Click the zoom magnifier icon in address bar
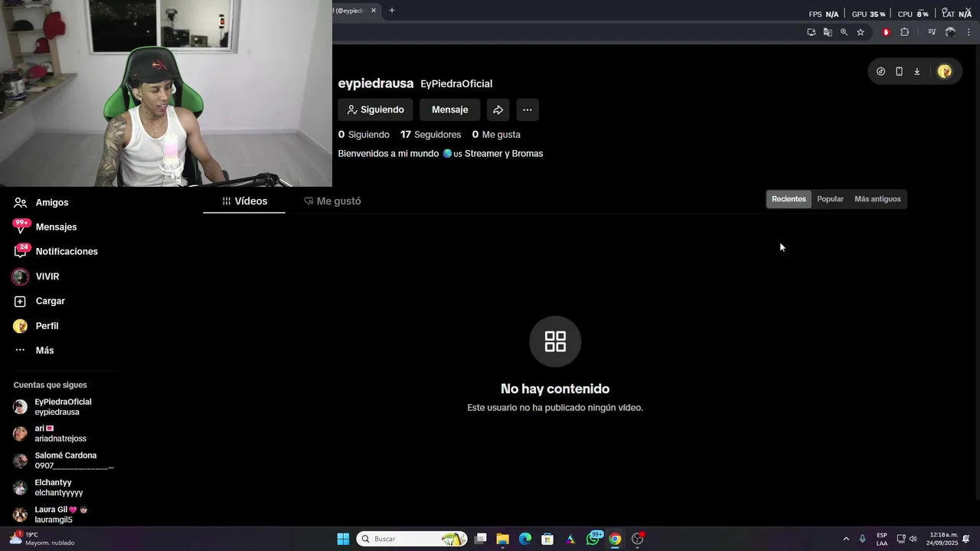Viewport: 980px width, 551px height. 844,32
